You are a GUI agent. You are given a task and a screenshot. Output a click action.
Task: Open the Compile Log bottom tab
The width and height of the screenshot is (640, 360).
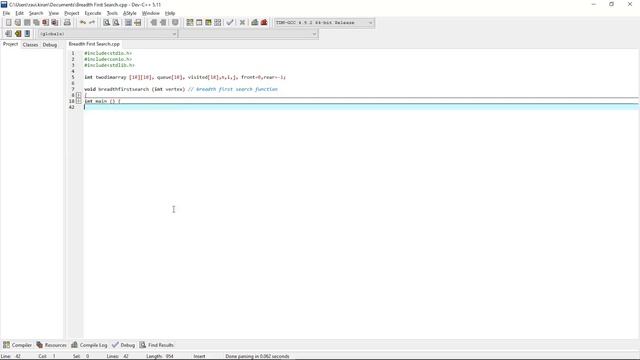[x=89, y=345]
